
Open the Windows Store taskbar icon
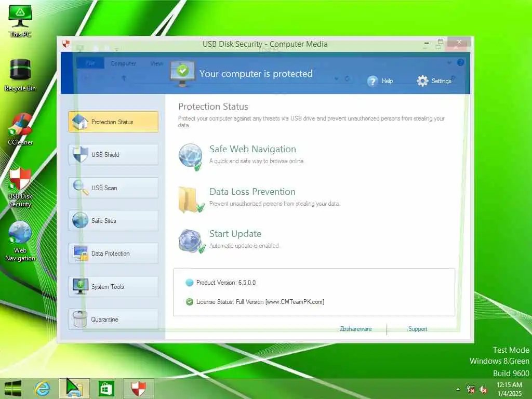106,389
